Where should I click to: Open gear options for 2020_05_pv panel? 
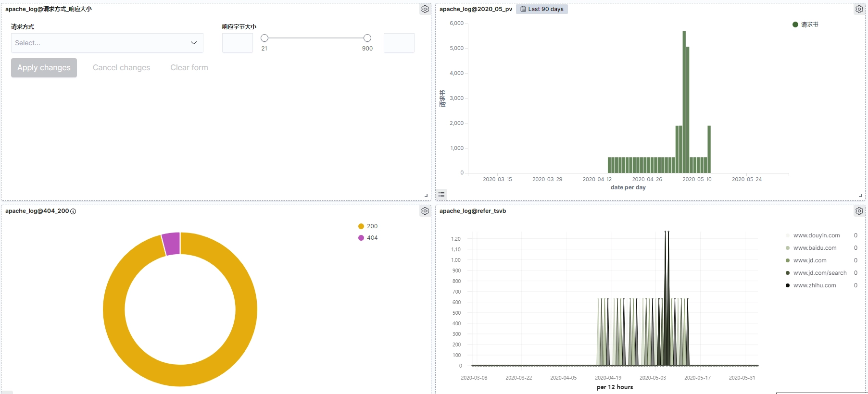[859, 9]
